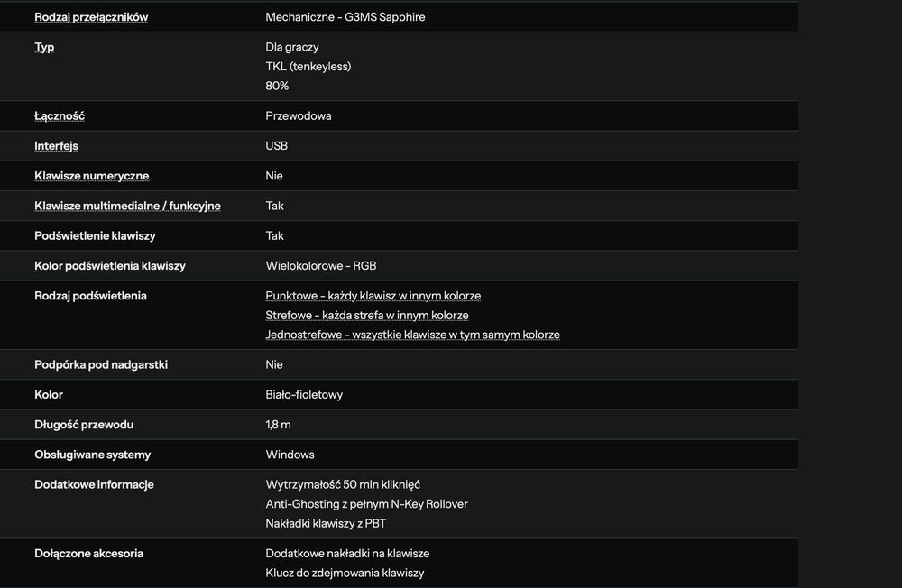Click the 'Podświetlenie klawiszy' row label
This screenshot has width=902, height=588.
pyautogui.click(x=95, y=236)
